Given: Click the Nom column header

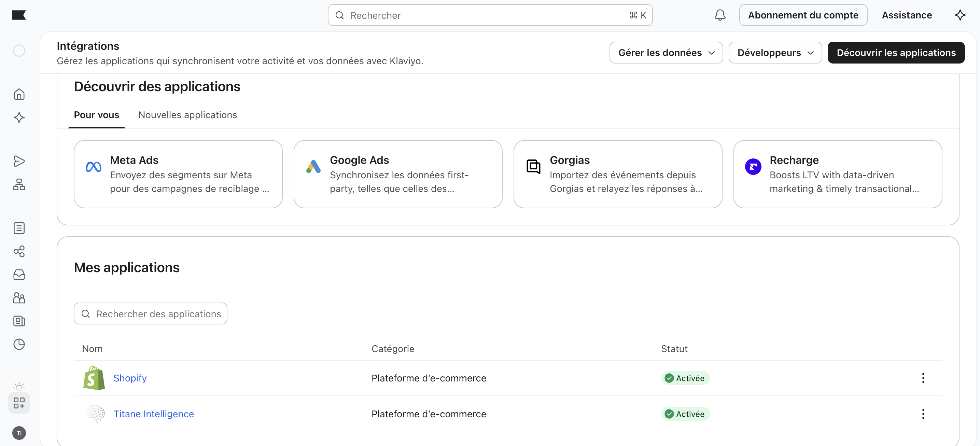Looking at the screenshot, I should point(93,349).
